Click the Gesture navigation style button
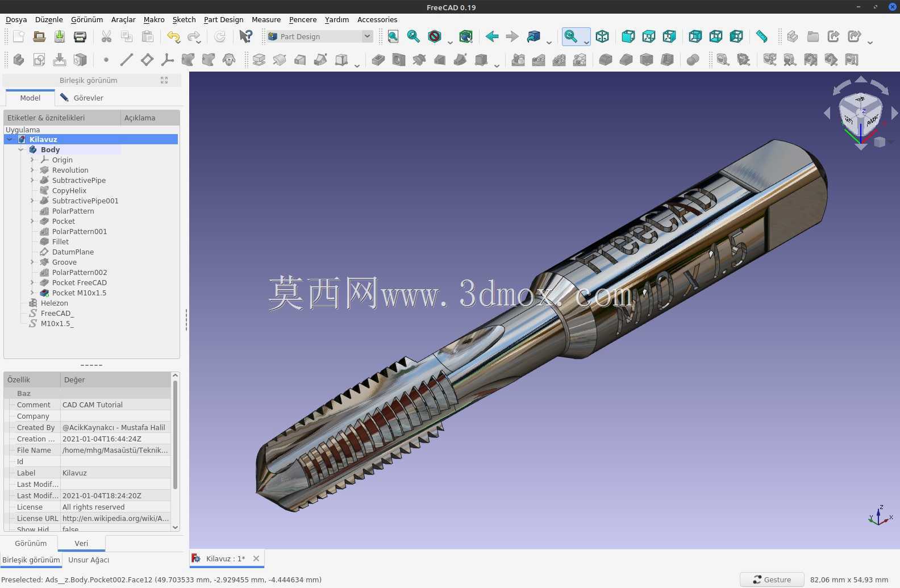 pos(772,579)
